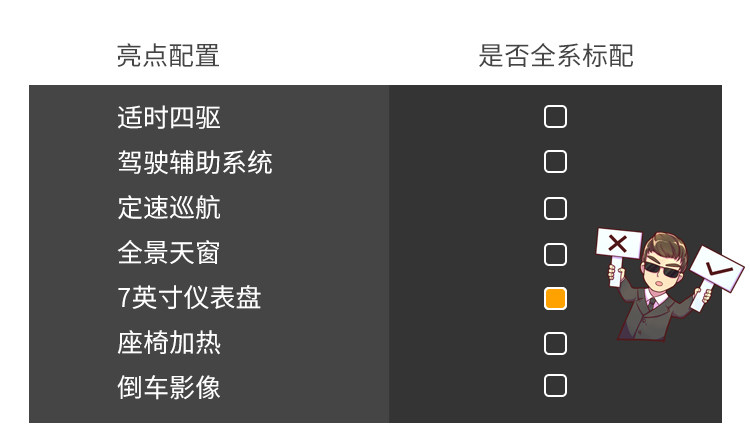Click the cartoon man's sunglasses
This screenshot has height=446, width=750.
(661, 268)
